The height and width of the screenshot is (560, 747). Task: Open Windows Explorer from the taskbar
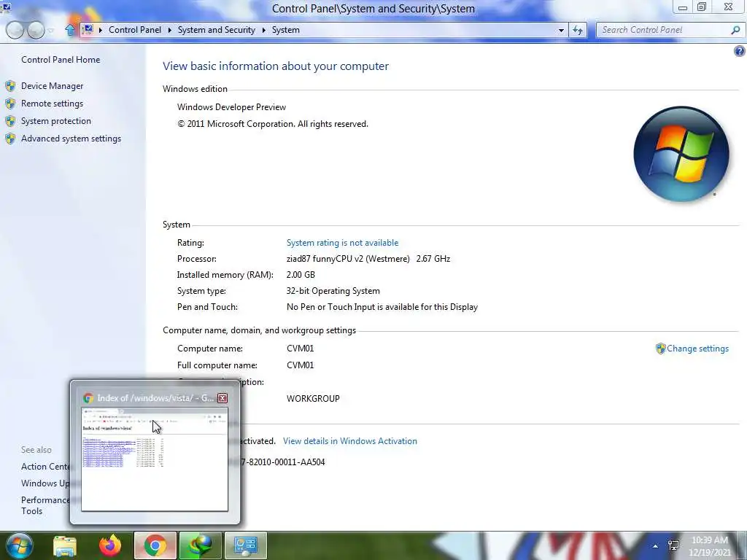pyautogui.click(x=65, y=545)
